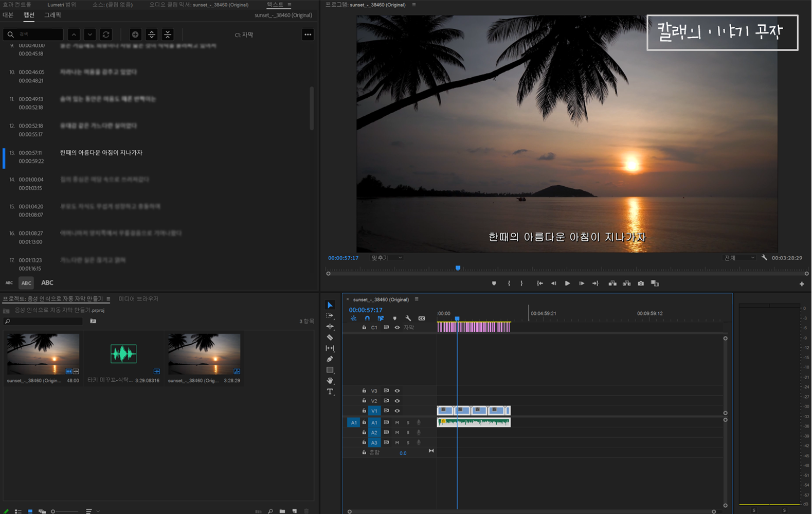Hide the C1 자막 caption track
The width and height of the screenshot is (812, 514).
[397, 328]
